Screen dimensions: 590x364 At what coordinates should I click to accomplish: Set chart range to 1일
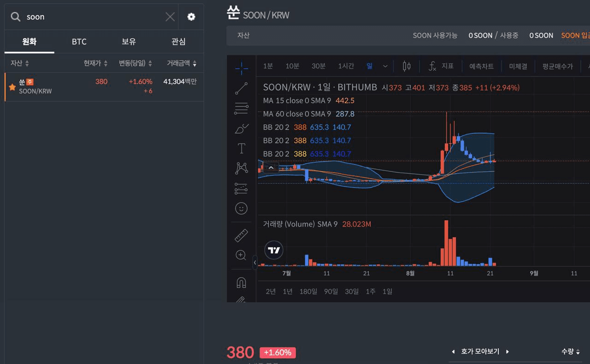pos(388,291)
